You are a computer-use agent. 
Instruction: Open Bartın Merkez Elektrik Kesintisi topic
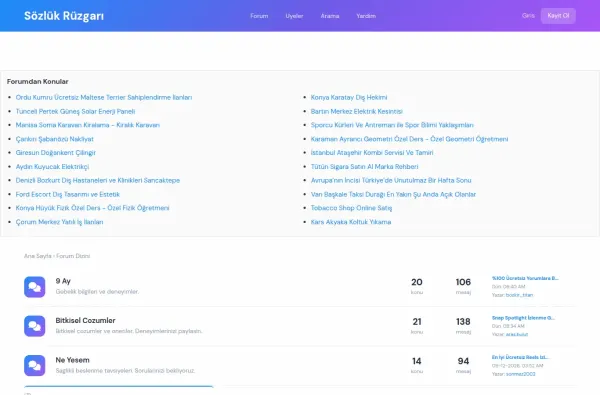pyautogui.click(x=357, y=111)
